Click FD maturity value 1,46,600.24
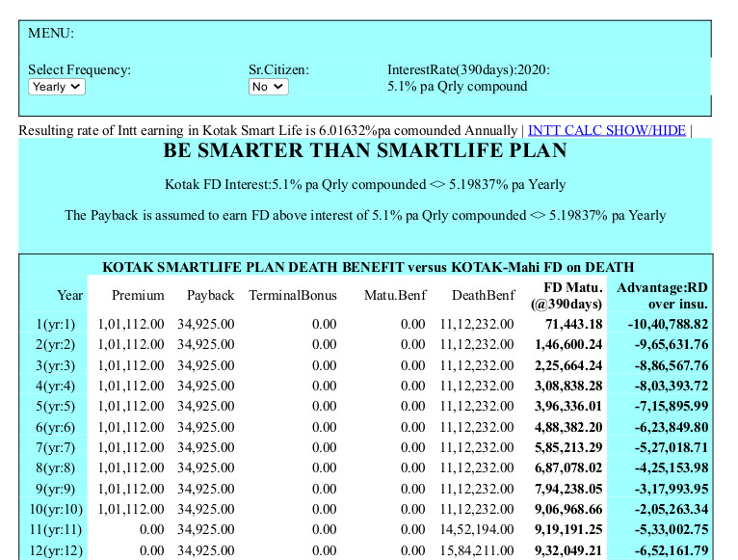Viewport: 738px width, 560px height. (568, 345)
